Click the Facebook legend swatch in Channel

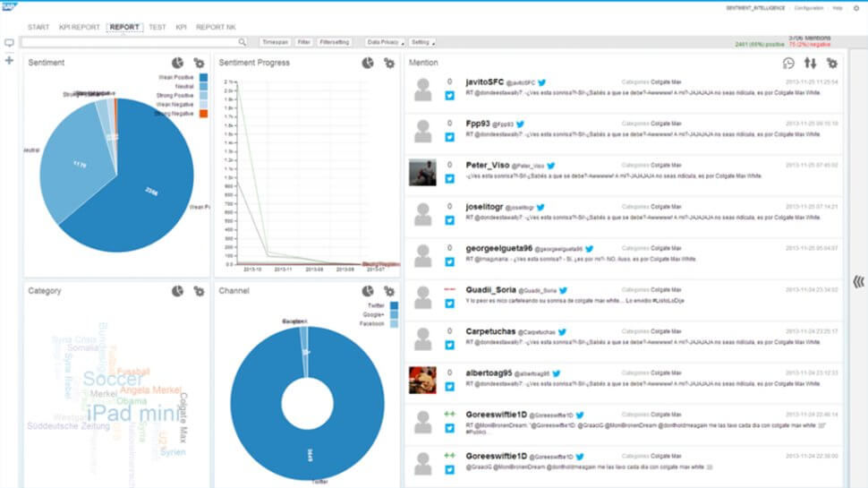[394, 323]
